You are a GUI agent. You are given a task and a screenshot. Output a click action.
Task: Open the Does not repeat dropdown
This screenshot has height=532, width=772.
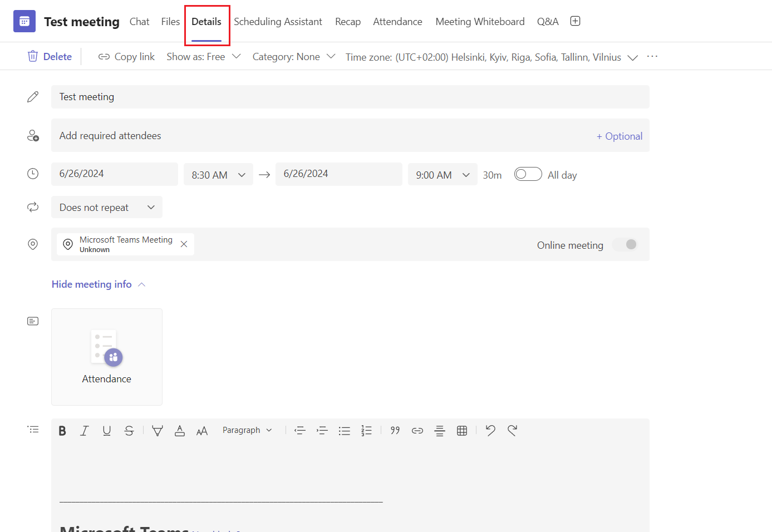(x=106, y=207)
